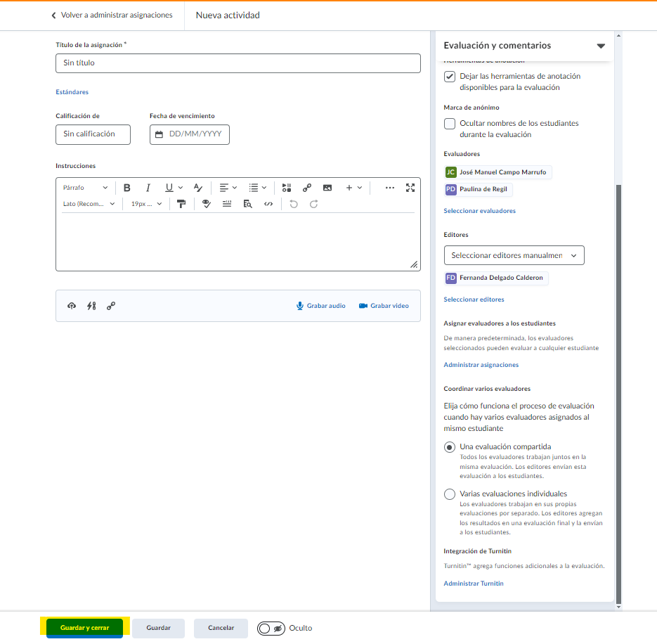Apply italic formatting in the editor toolbar

point(148,188)
